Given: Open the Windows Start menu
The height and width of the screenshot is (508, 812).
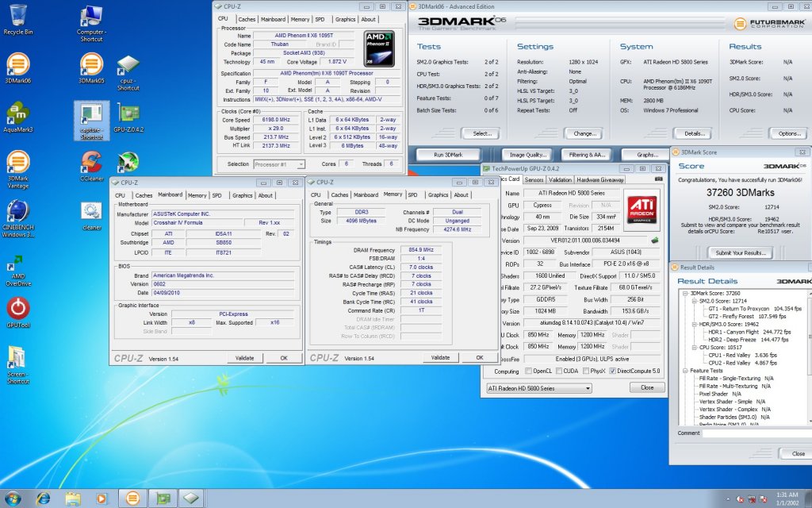Looking at the screenshot, I should coord(12,498).
